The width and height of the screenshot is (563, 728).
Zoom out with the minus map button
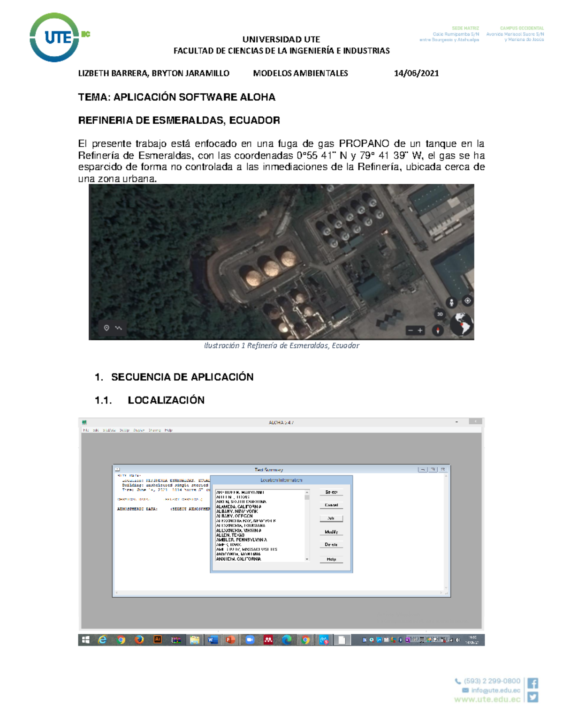coord(411,330)
